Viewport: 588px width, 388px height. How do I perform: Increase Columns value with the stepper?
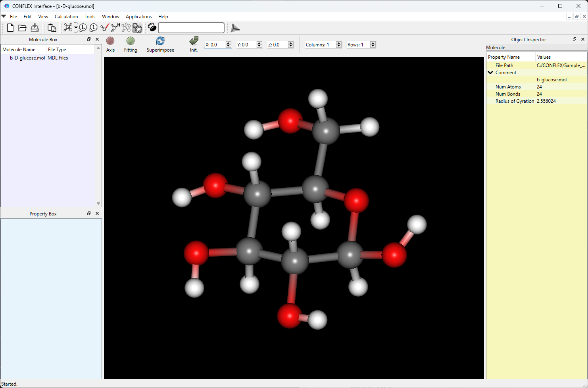(x=338, y=42)
